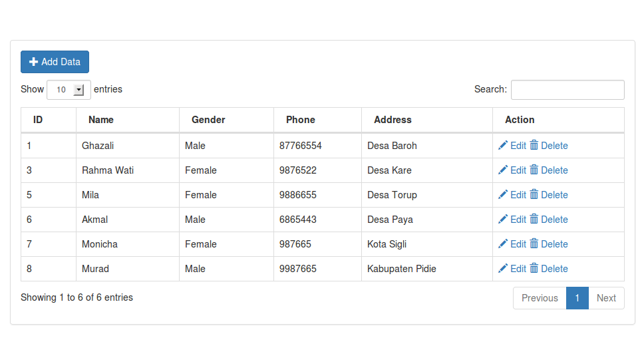Click the Edit link for Murad
This screenshot has width=644, height=338.
coord(518,269)
